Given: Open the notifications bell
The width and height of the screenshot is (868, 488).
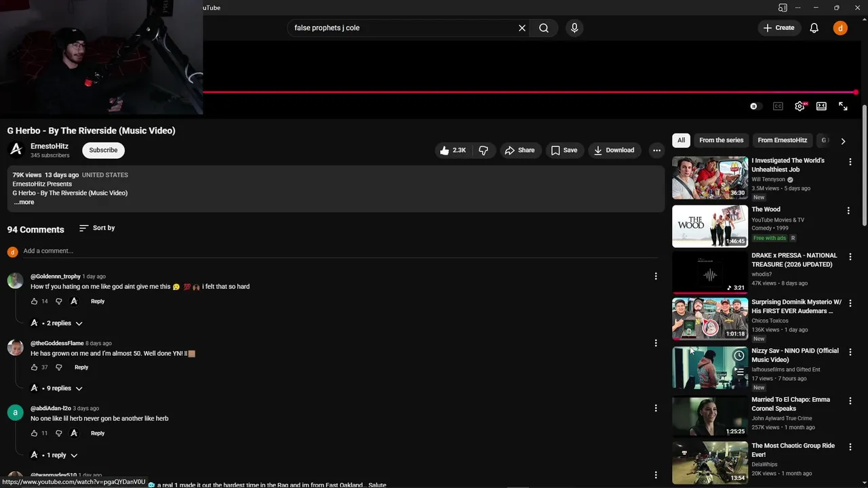Looking at the screenshot, I should pos(814,28).
